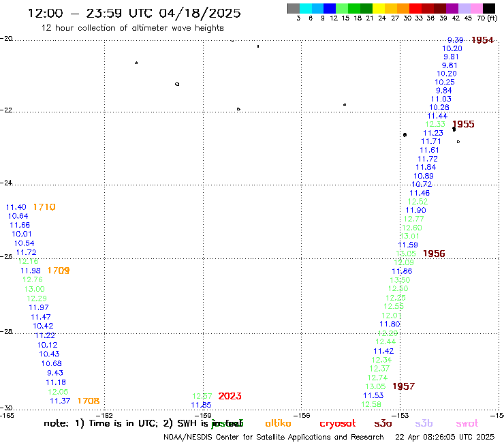The width and height of the screenshot is (504, 443).
Task: Click the 'altika' satellite legend label
Action: 278,423
